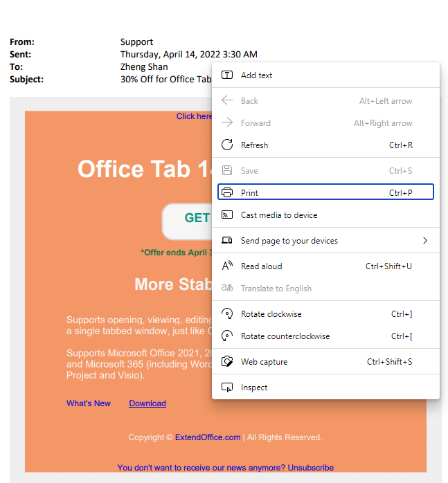The height and width of the screenshot is (483, 448).
Task: Click the Send page devices icon
Action: tap(227, 240)
